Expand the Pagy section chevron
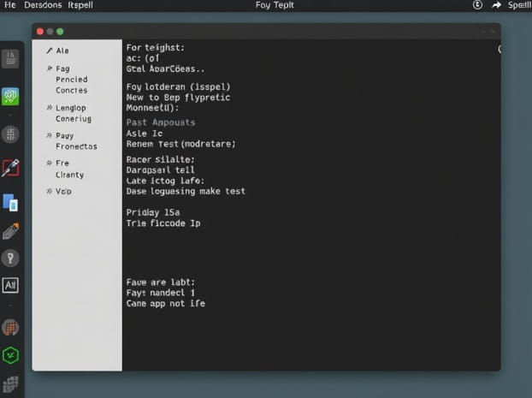This screenshot has width=532, height=398. pos(50,135)
